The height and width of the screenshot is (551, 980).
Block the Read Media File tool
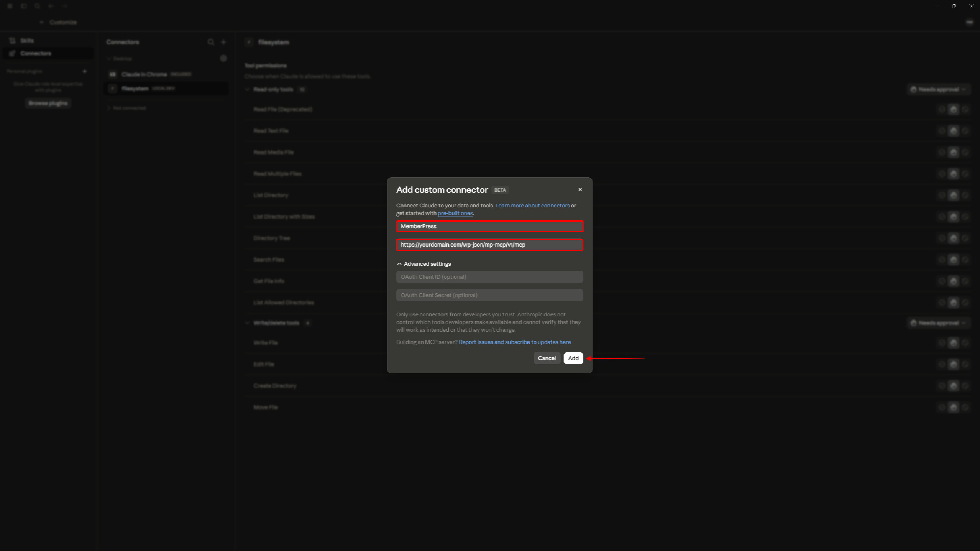[x=965, y=153]
